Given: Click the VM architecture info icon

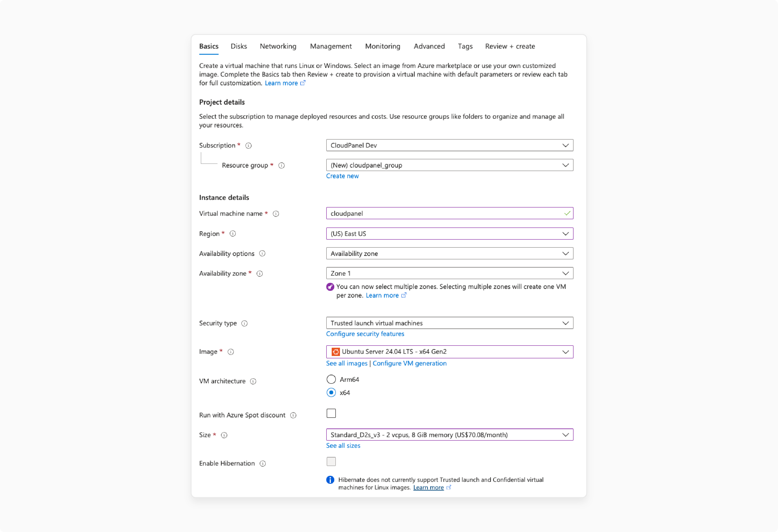Looking at the screenshot, I should coord(253,381).
